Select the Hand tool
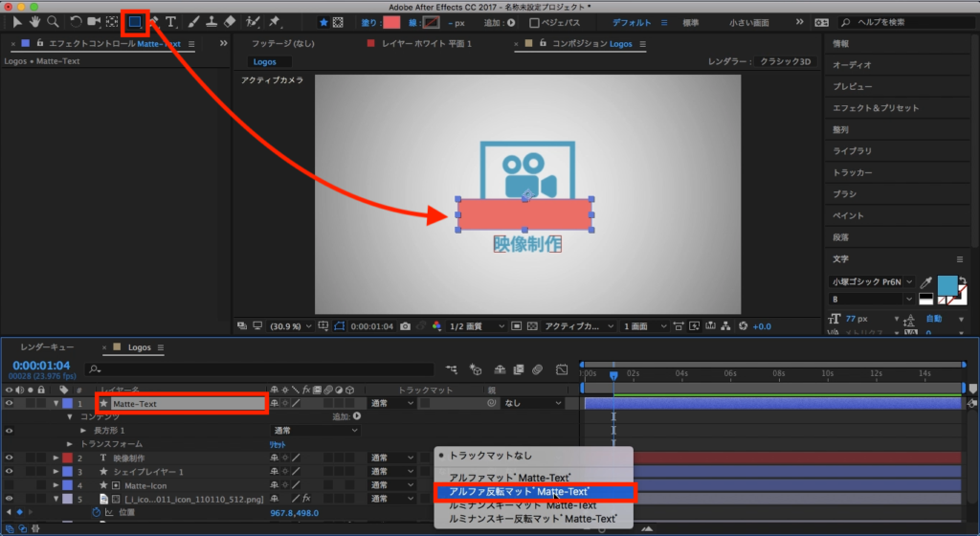This screenshot has width=980, height=536. 36,21
